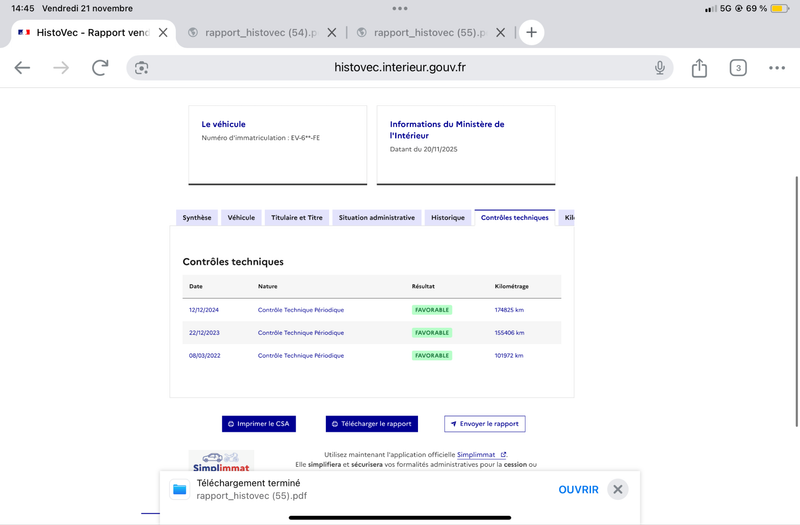Tap the address bar showing histovec.interieur.gouv.fr
800x525 pixels.
click(400, 67)
